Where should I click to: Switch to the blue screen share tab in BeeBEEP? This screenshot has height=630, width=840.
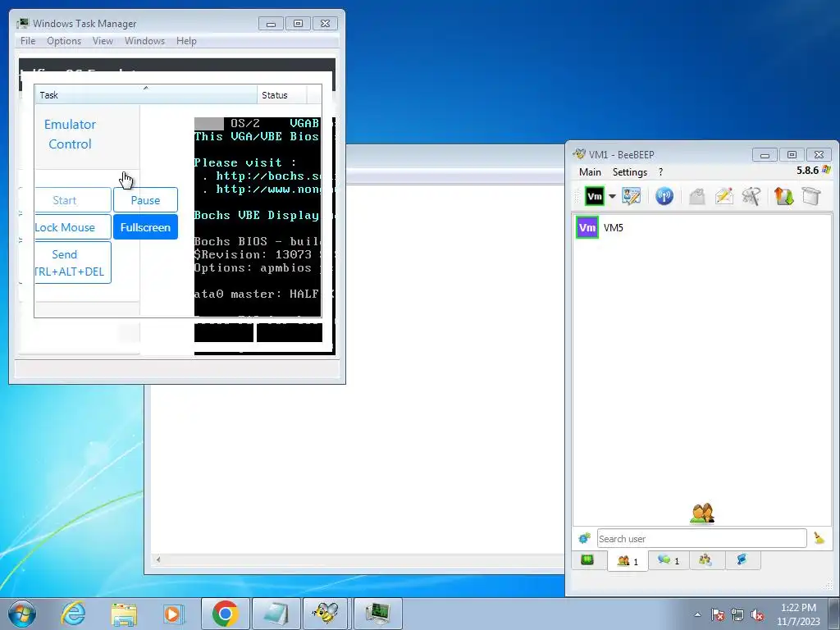pyautogui.click(x=742, y=560)
